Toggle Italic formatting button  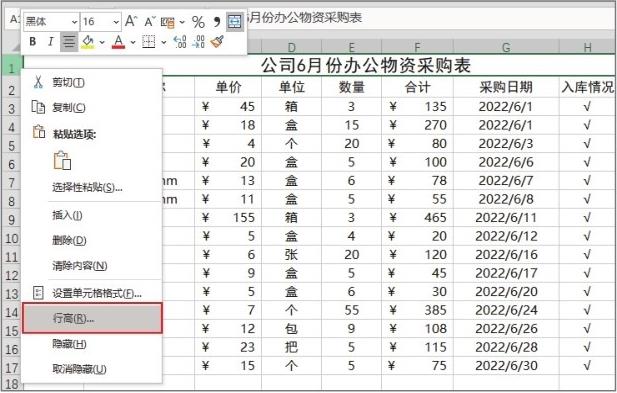[50, 41]
